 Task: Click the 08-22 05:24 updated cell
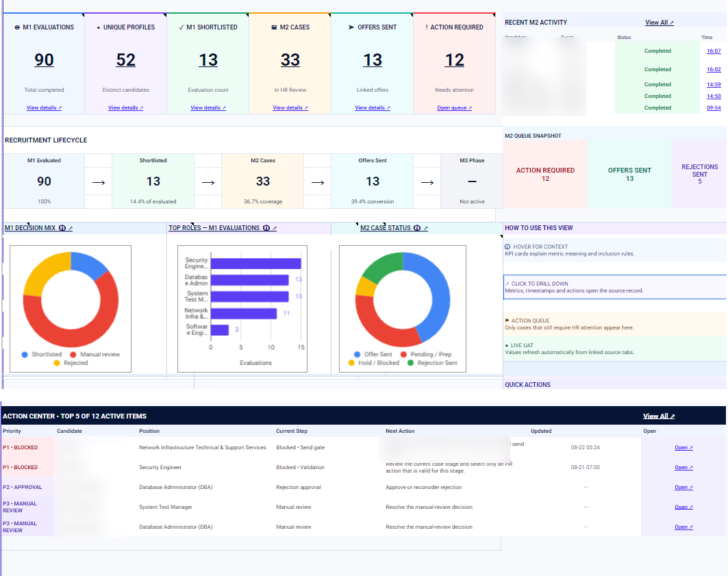click(x=585, y=448)
